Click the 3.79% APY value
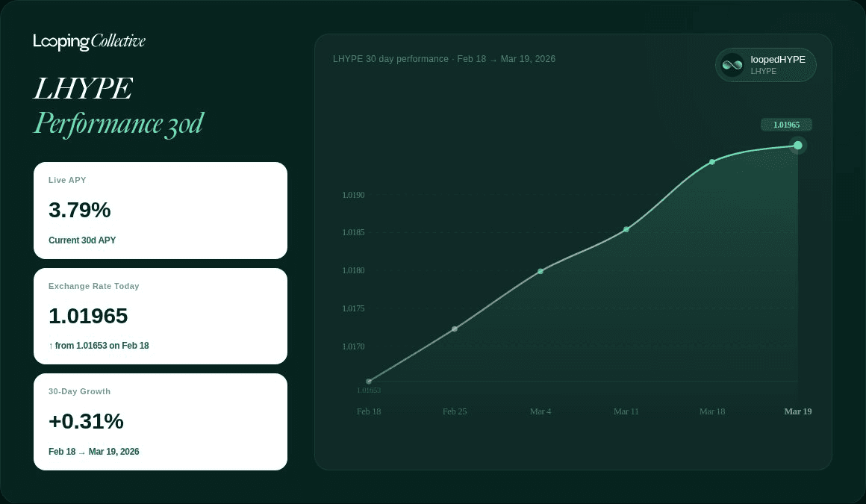 pyautogui.click(x=80, y=211)
